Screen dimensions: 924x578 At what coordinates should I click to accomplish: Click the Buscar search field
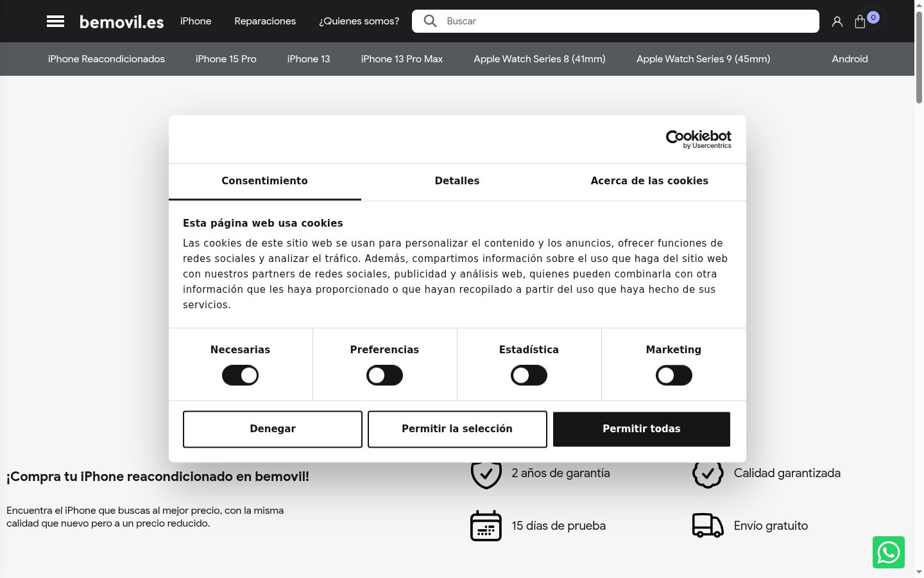615,21
